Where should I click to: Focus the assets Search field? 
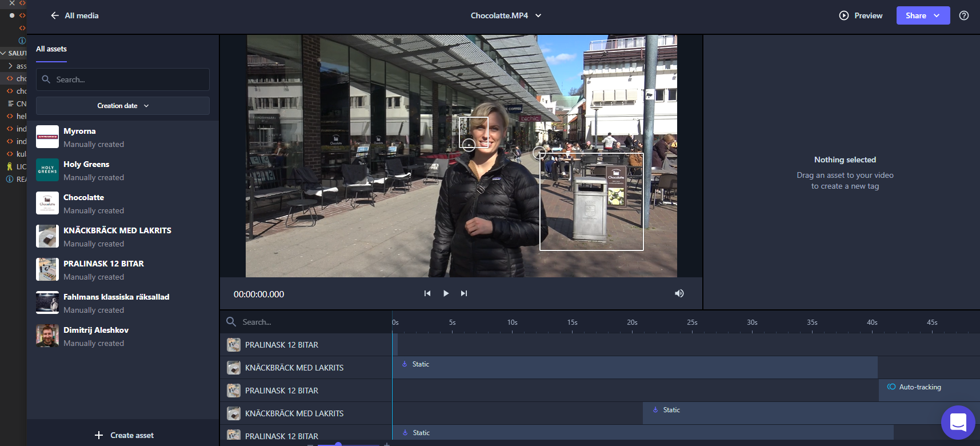[x=123, y=79]
